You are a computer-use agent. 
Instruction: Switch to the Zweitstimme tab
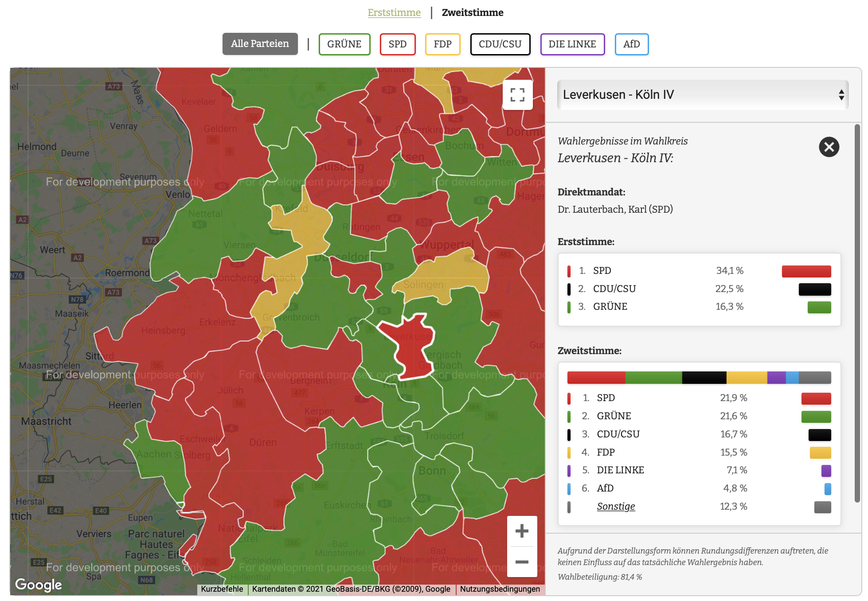coord(472,12)
